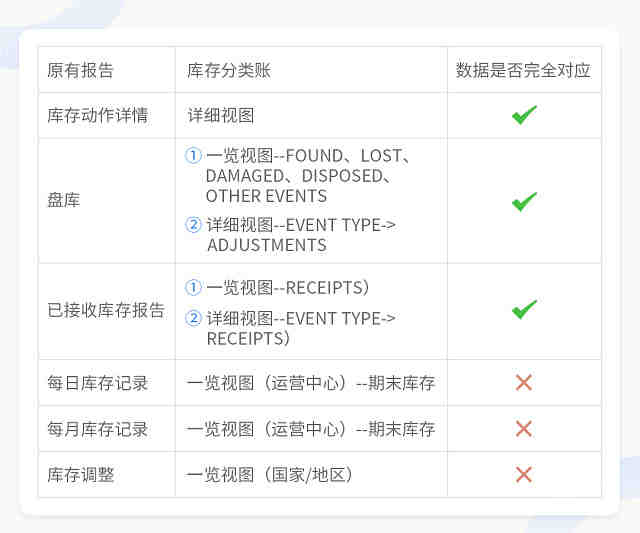The width and height of the screenshot is (640, 533).
Task: Click the green checkmark in 盘库 row
Action: pyautogui.click(x=524, y=202)
